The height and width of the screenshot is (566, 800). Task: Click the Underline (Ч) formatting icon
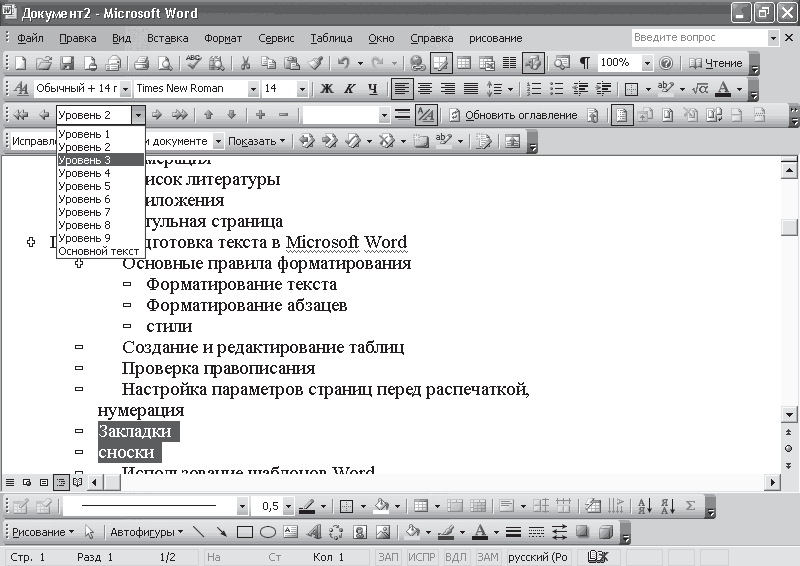[372, 89]
